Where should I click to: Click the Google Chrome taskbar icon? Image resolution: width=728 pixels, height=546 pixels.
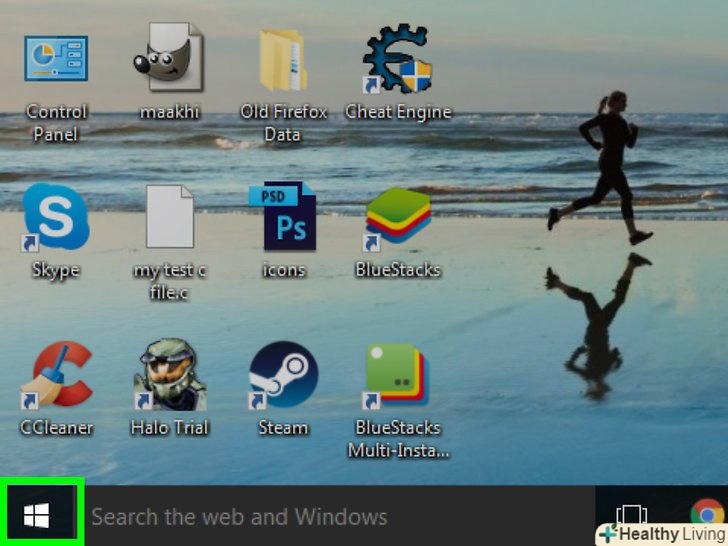click(708, 514)
